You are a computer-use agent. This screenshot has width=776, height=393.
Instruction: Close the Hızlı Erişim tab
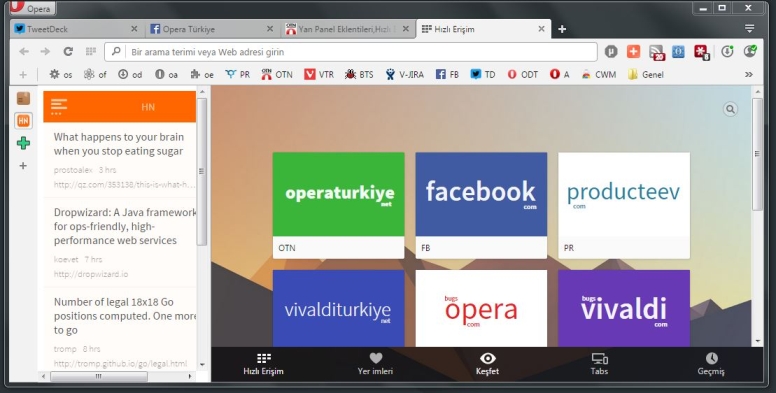point(541,29)
